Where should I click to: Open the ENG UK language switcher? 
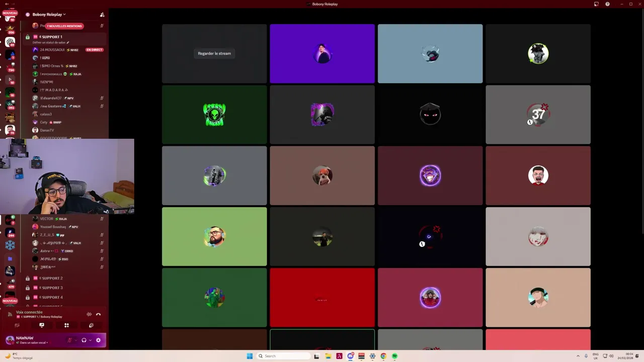(596, 356)
